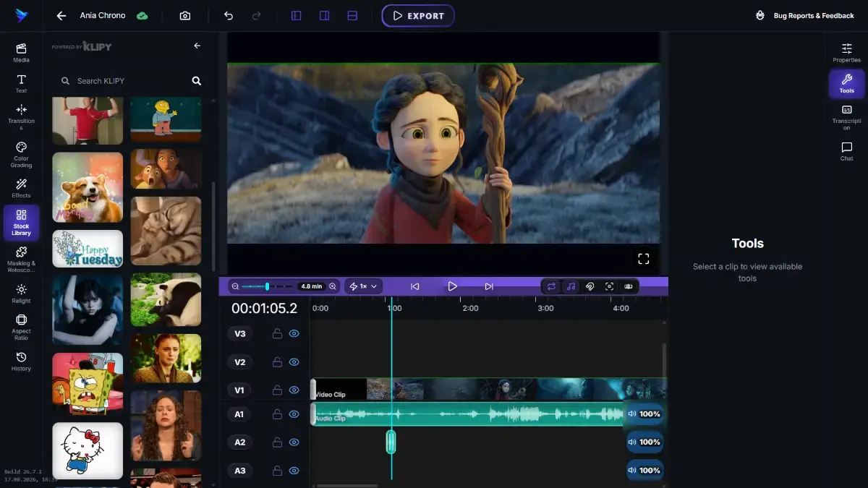Open Bug Reports & Feedback
Screen dimensions: 868x488
[x=804, y=15]
